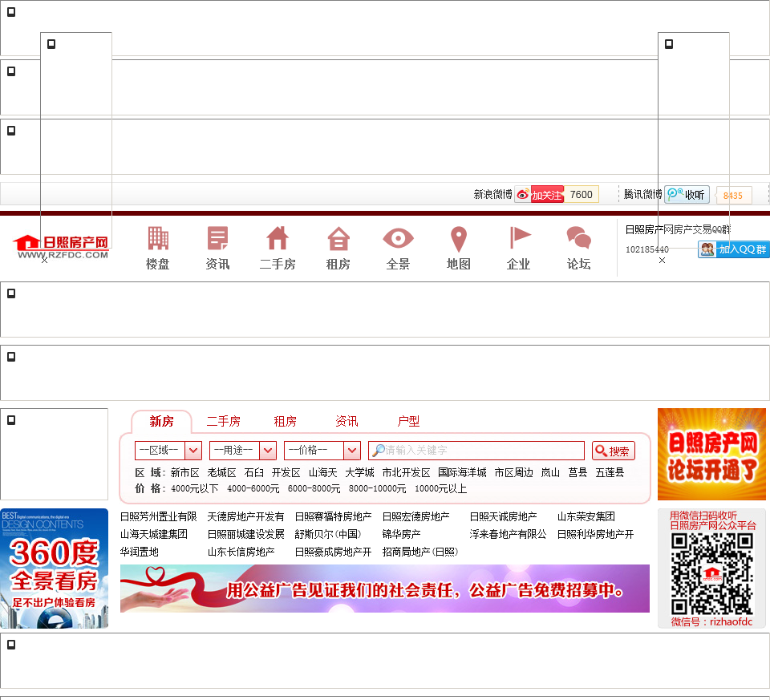The image size is (770, 700).
Task: Filter by region 山海天
Action: (x=323, y=473)
